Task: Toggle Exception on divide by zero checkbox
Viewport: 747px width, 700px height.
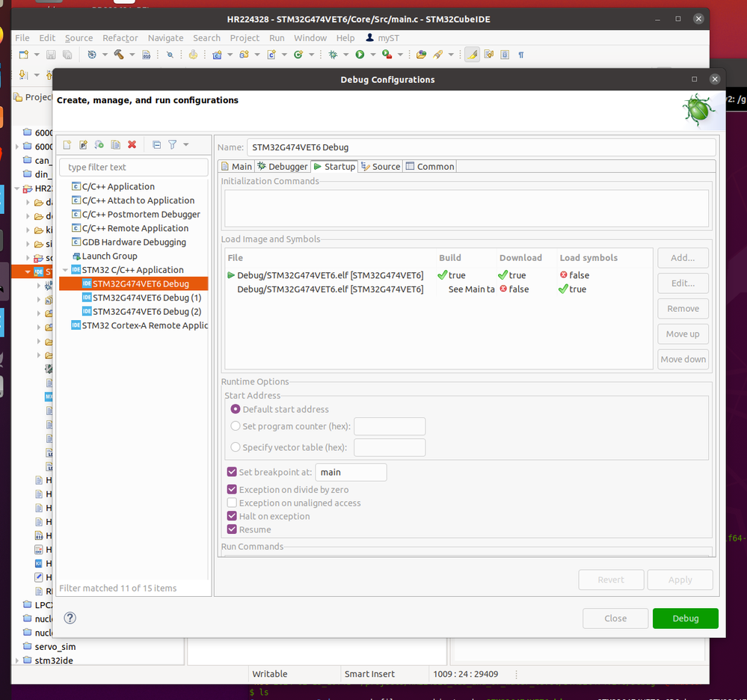Action: pyautogui.click(x=232, y=489)
